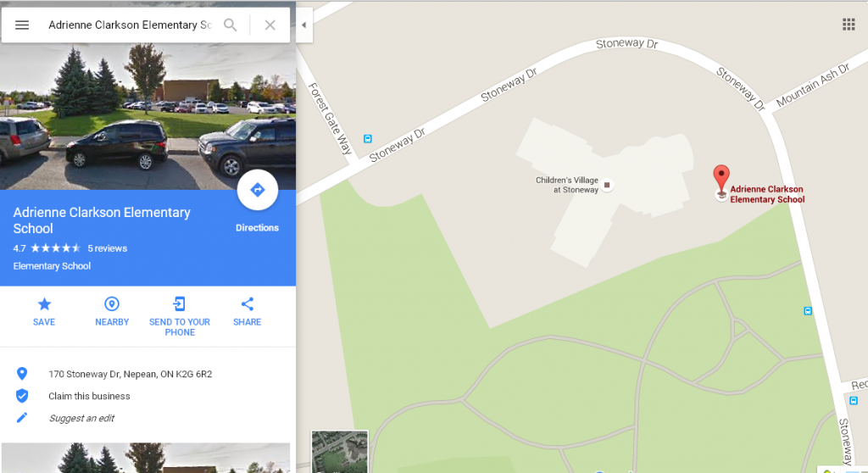This screenshot has width=868, height=473.
Task: Select the Children's Village at Stoneway marker
Action: pos(607,185)
